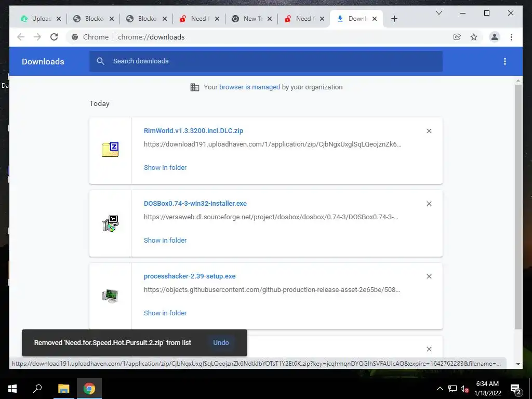Close the New Tab tab

click(270, 19)
